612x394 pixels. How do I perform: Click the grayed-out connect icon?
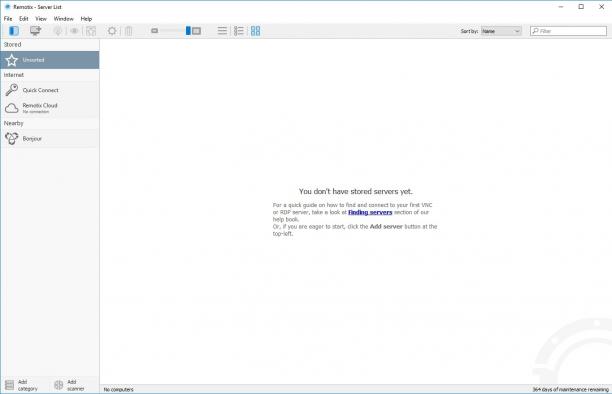(x=58, y=31)
